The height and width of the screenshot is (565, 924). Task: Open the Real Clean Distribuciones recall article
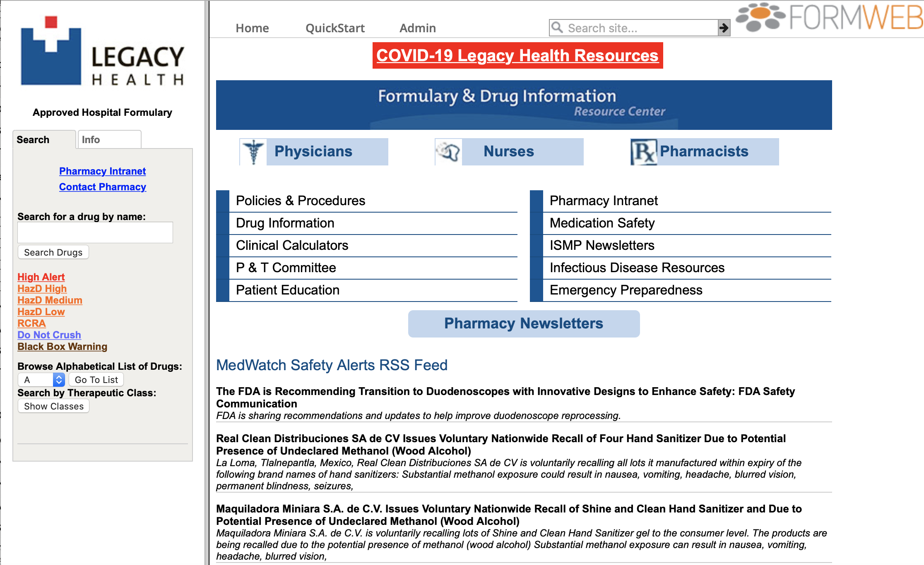(x=501, y=445)
